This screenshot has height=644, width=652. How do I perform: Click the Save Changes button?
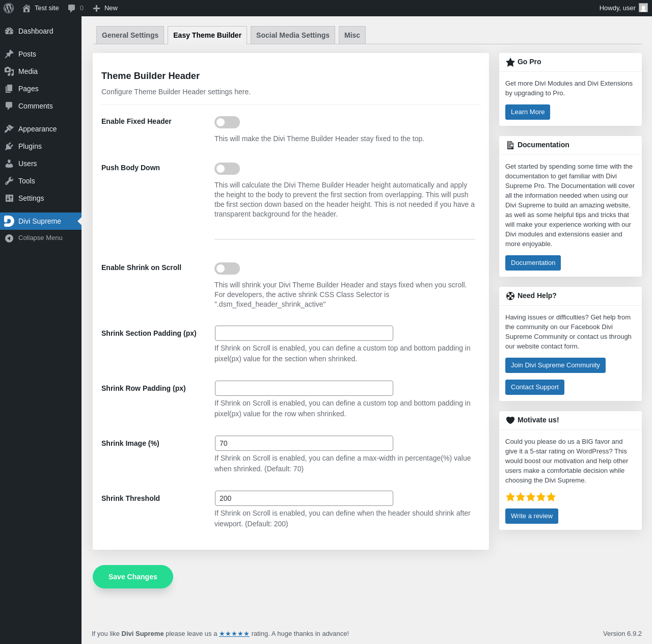point(133,577)
